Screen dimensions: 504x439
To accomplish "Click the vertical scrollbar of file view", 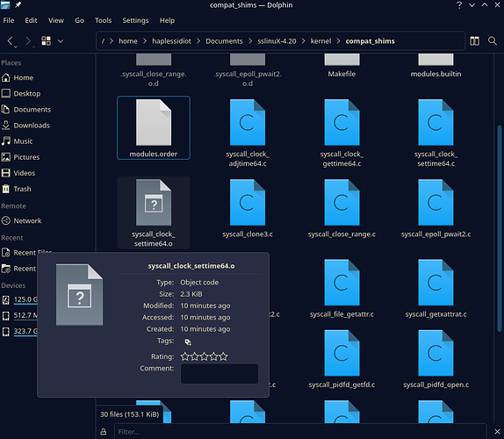I will point(500,228).
